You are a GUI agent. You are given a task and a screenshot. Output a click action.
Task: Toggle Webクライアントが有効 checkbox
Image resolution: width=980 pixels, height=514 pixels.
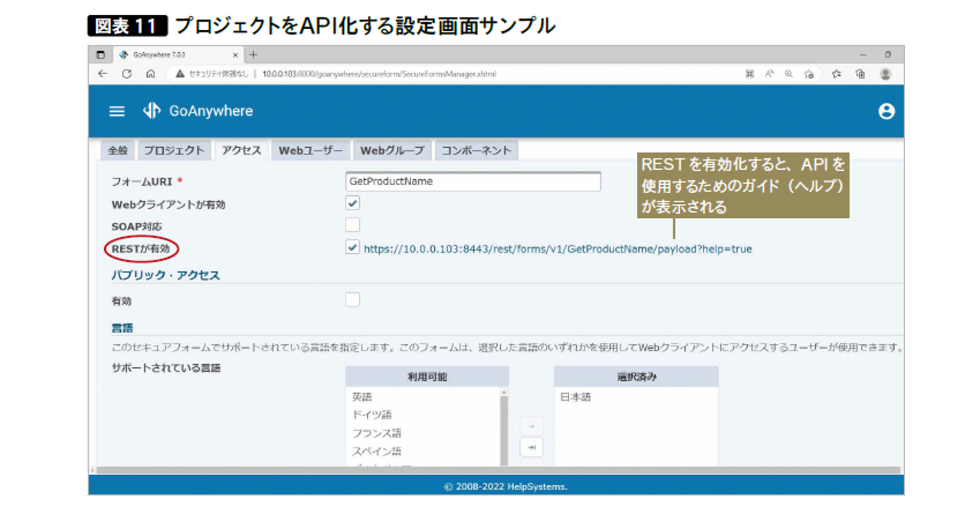click(352, 203)
